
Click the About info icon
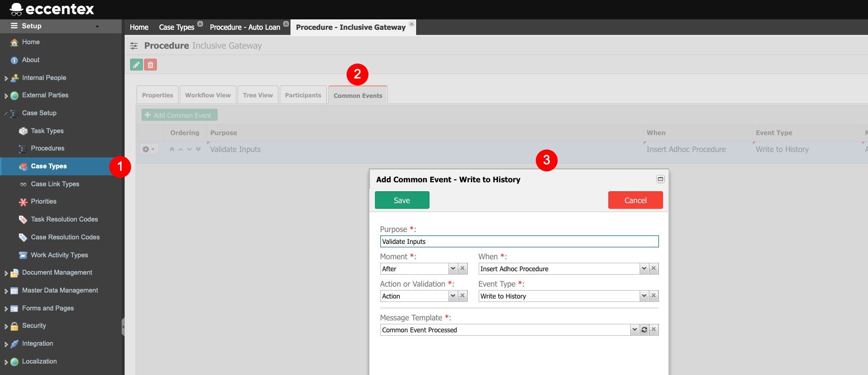(x=14, y=60)
